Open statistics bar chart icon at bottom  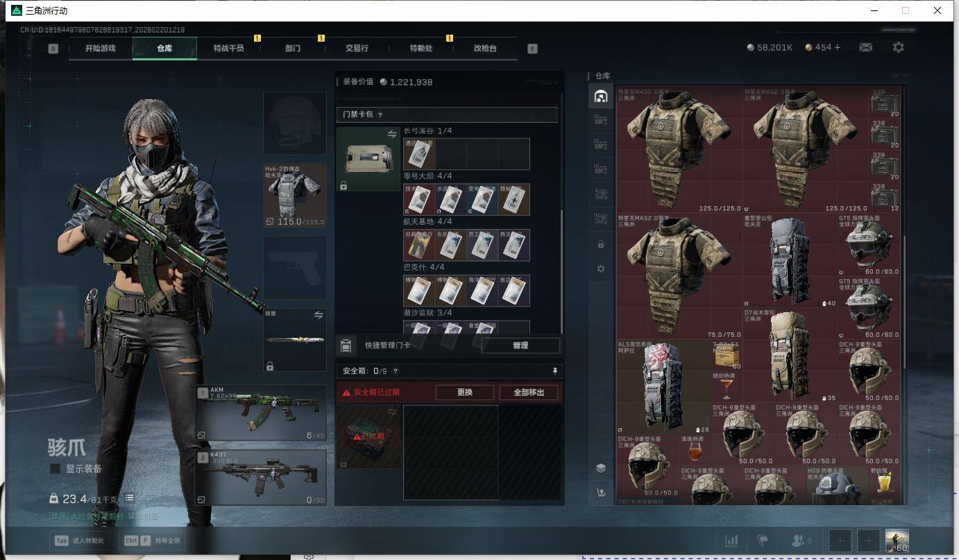click(731, 541)
